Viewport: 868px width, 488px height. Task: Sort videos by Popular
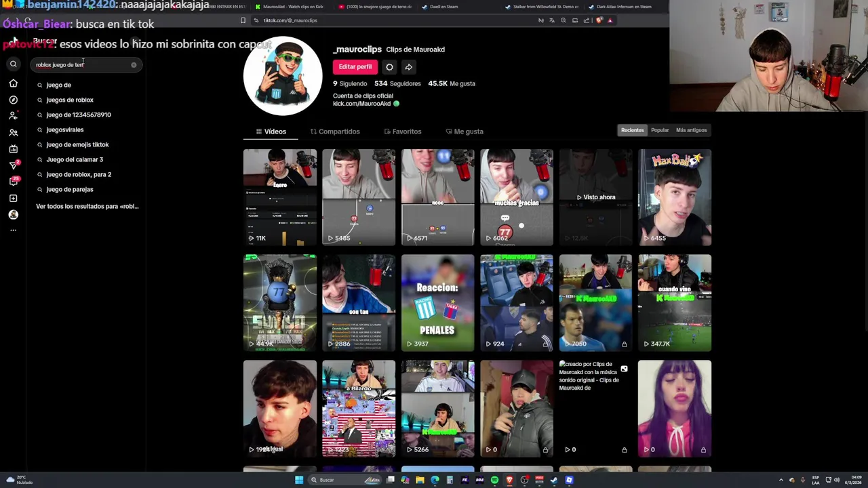click(660, 130)
